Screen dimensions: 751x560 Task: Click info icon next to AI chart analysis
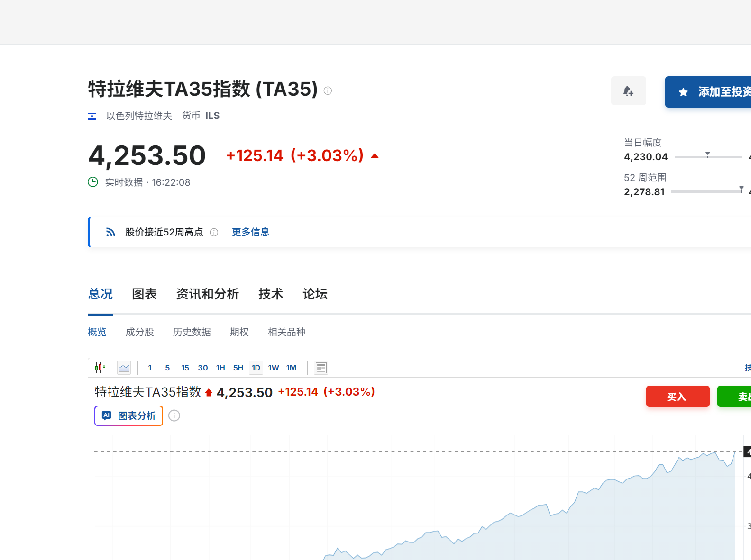(x=174, y=415)
